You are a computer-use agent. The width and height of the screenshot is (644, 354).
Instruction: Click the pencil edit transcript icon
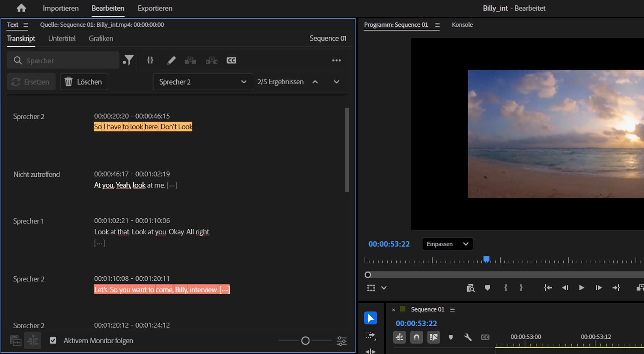coord(171,60)
